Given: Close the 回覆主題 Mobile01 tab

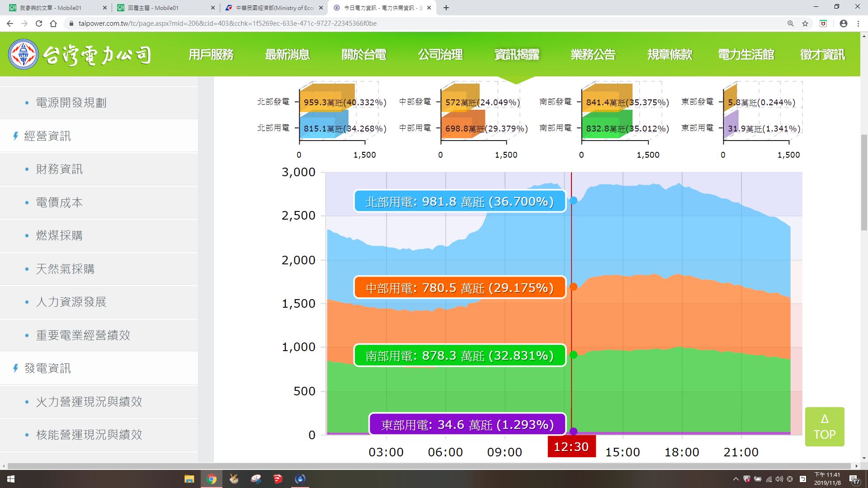Looking at the screenshot, I should pos(213,8).
